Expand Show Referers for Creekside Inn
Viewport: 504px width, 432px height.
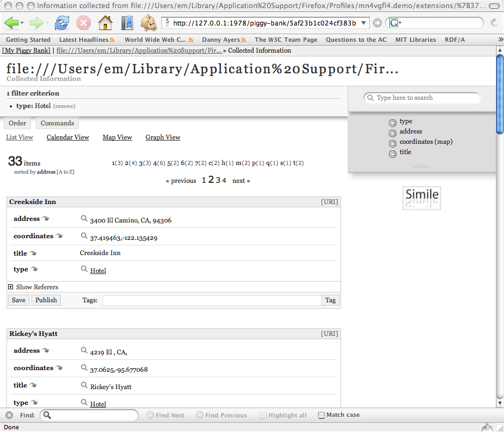tap(11, 287)
